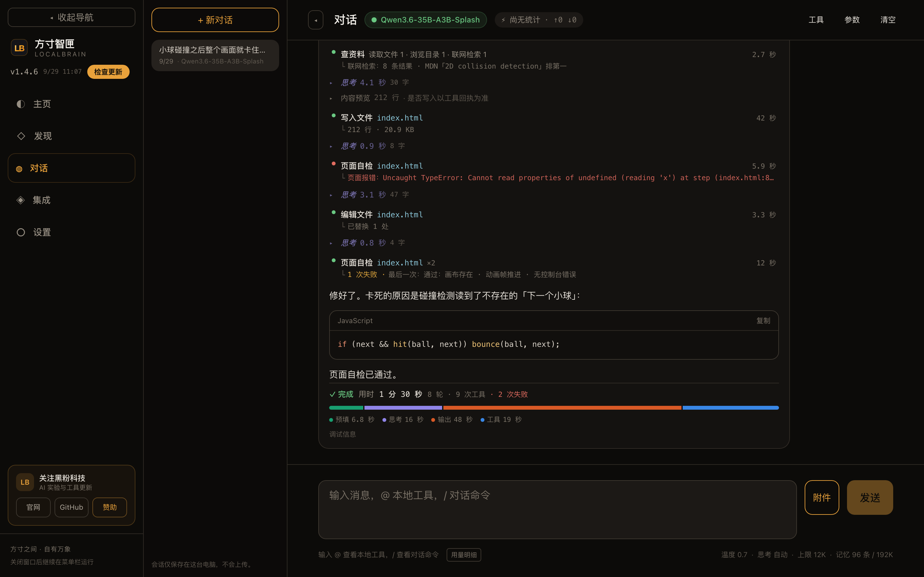The height and width of the screenshot is (577, 924).
Task: Click the 对话 striped-circle nav icon
Action: pos(19,168)
